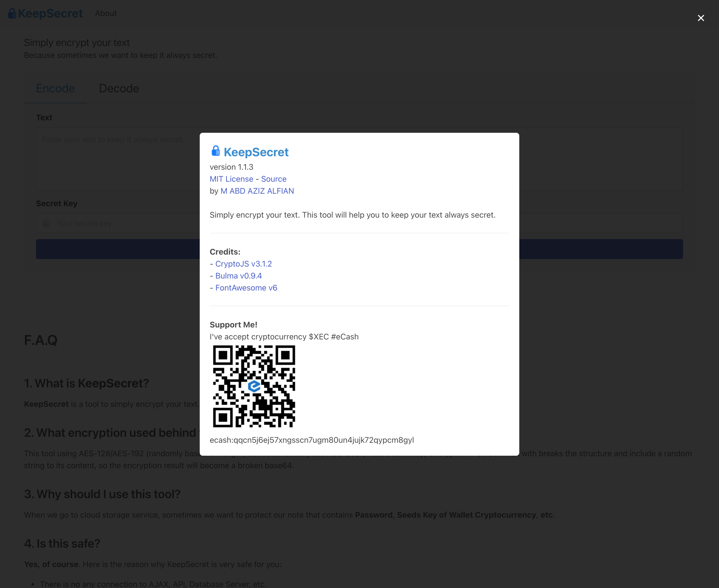This screenshot has height=588, width=719.
Task: Open the About menu item
Action: click(x=106, y=13)
